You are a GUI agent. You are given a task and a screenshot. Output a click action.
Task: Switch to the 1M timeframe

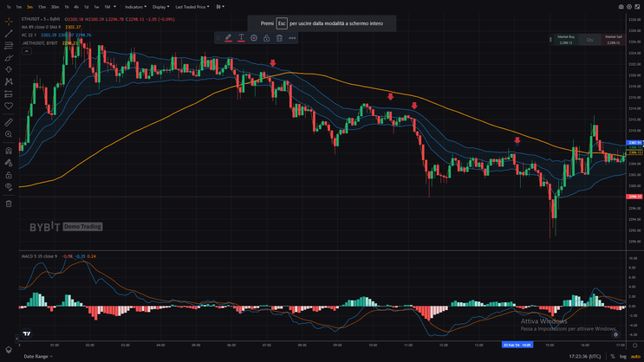107,7
